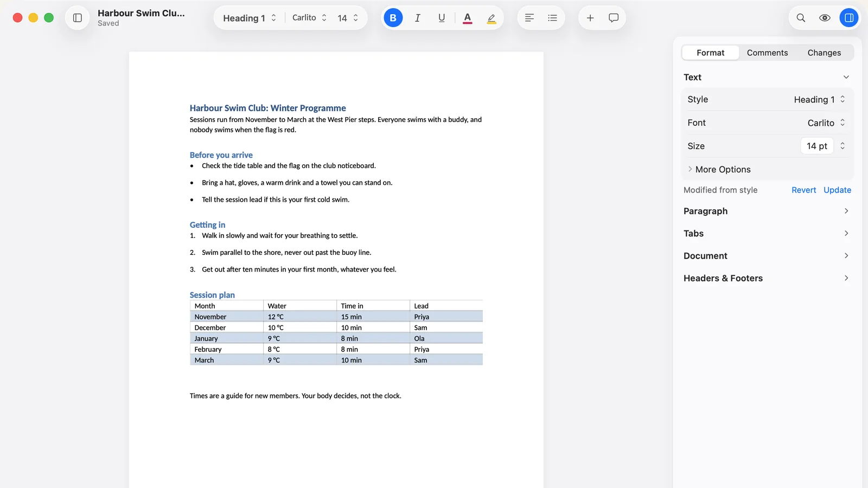Click the Harbour Swim Club document title
The height and width of the screenshot is (488, 868).
tap(141, 13)
